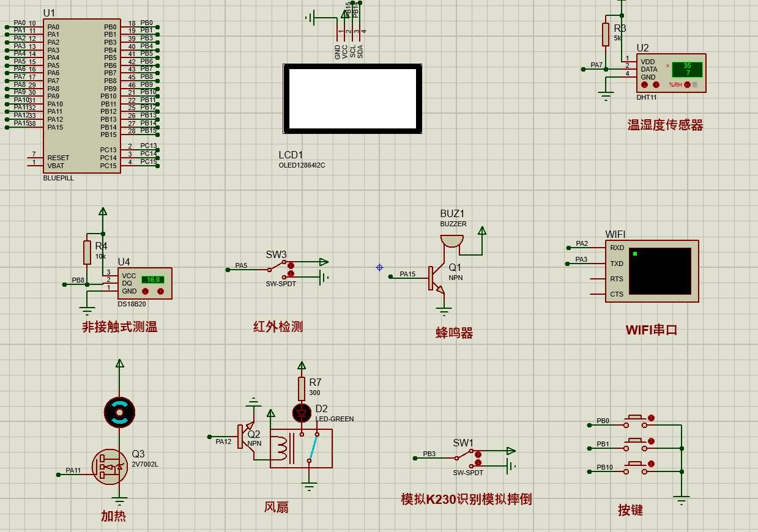Click the 红外检测 label
The height and width of the screenshot is (532, 758).
[278, 327]
